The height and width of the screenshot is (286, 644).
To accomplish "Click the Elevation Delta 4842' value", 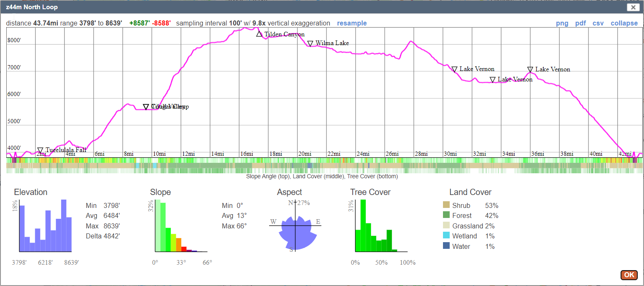I will click(x=112, y=236).
